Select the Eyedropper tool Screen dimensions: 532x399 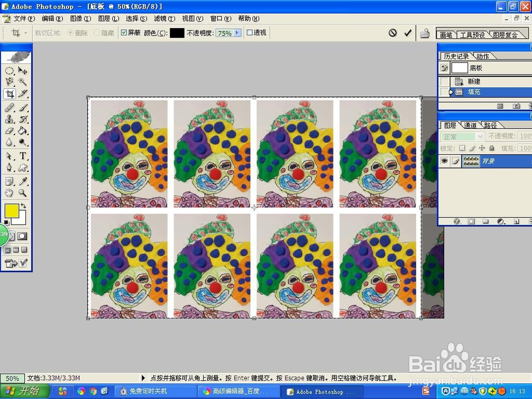pyautogui.click(x=22, y=181)
